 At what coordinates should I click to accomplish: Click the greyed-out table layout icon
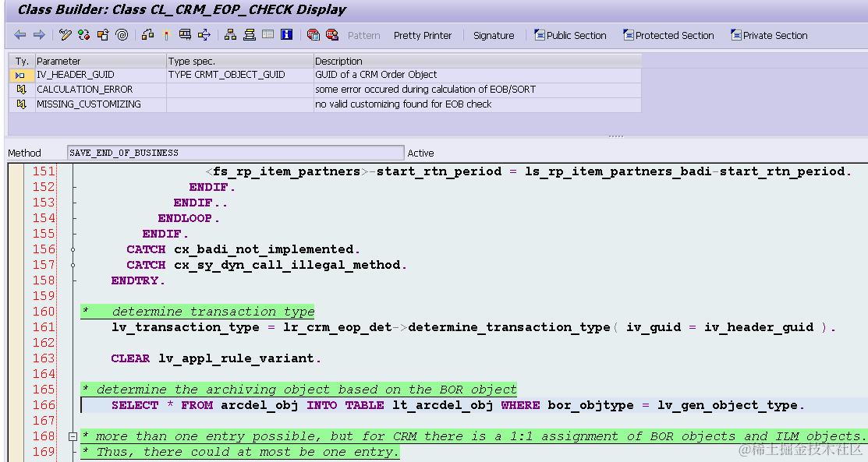(x=268, y=35)
